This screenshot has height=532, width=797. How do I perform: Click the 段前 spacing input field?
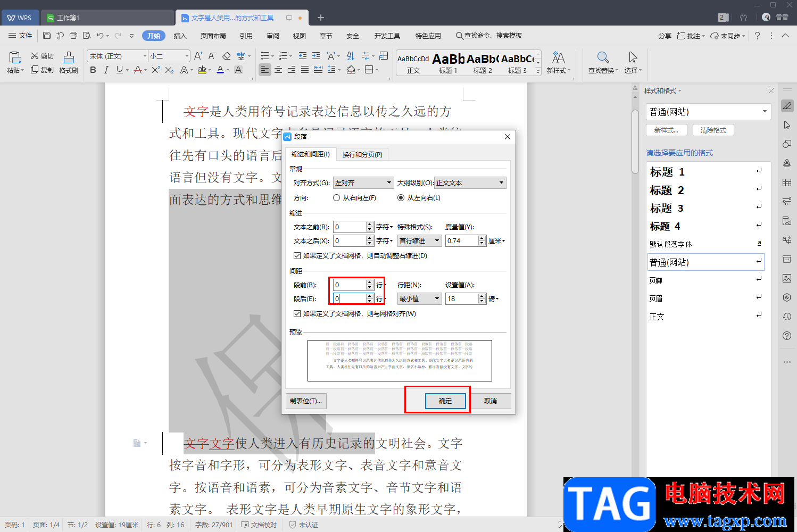coord(350,285)
